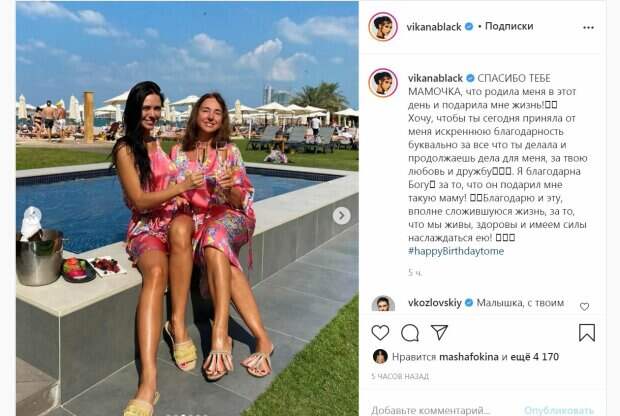This screenshot has height=416, width=620.
Task: Open comments via speech bubble icon
Action: [x=410, y=333]
